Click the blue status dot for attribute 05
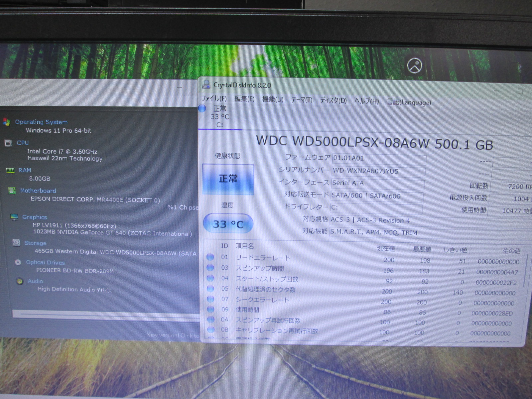The image size is (532, 399). [x=210, y=289]
